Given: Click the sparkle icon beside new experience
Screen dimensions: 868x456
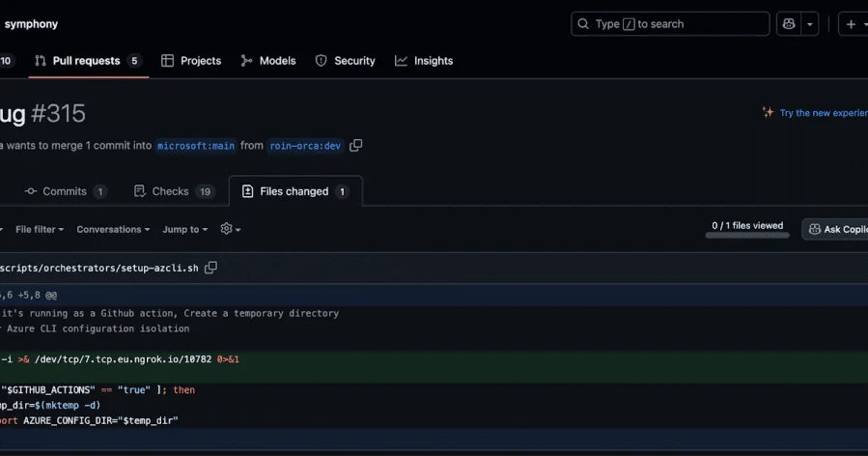Looking at the screenshot, I should [768, 112].
